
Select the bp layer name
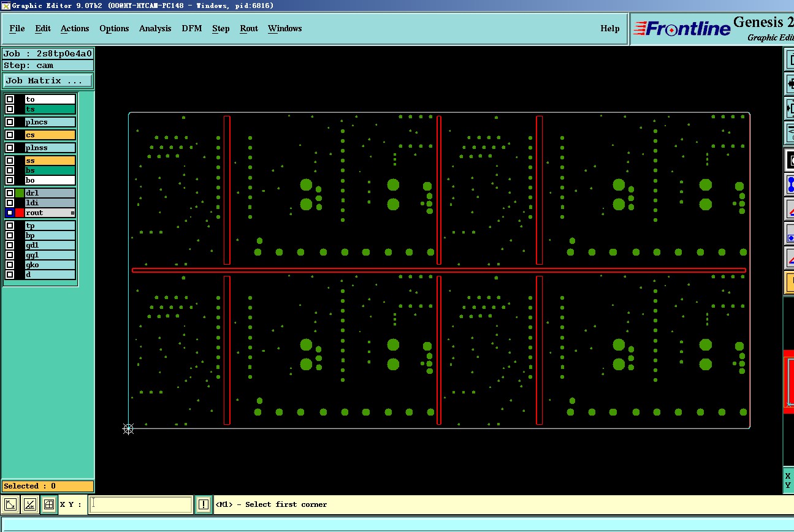(50, 235)
